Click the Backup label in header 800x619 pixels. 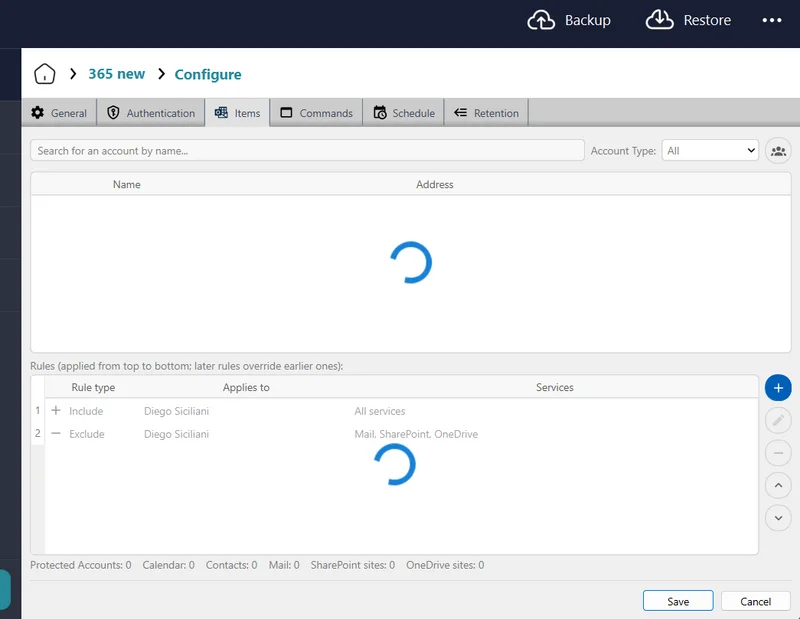pos(588,20)
